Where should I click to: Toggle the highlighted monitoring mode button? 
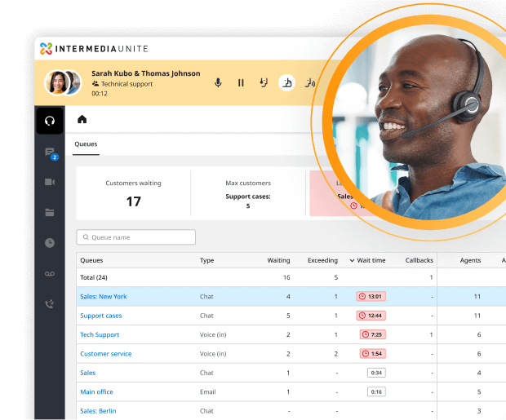pyautogui.click(x=286, y=82)
